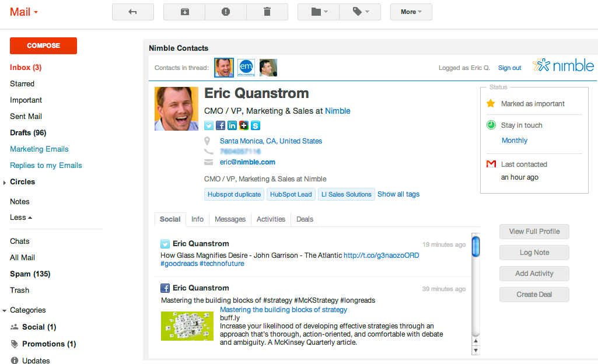Open the More actions dropdown
This screenshot has width=598, height=364.
pyautogui.click(x=411, y=12)
